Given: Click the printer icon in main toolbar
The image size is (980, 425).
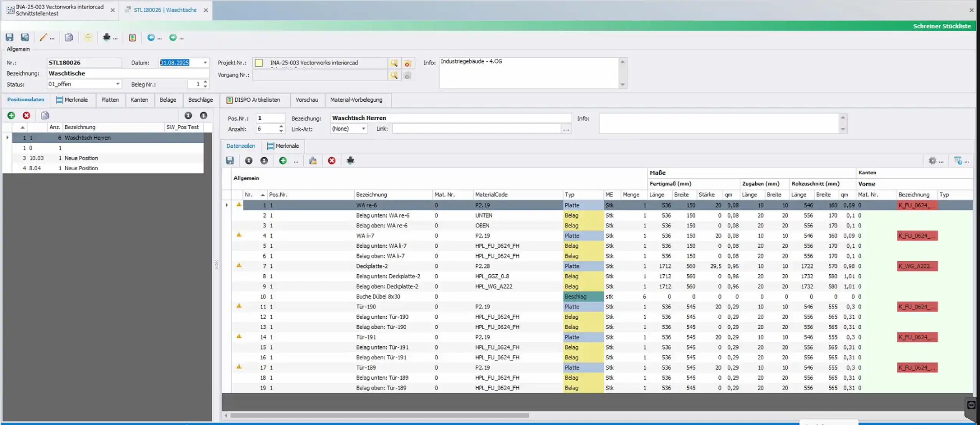Looking at the screenshot, I should pyautogui.click(x=106, y=37).
